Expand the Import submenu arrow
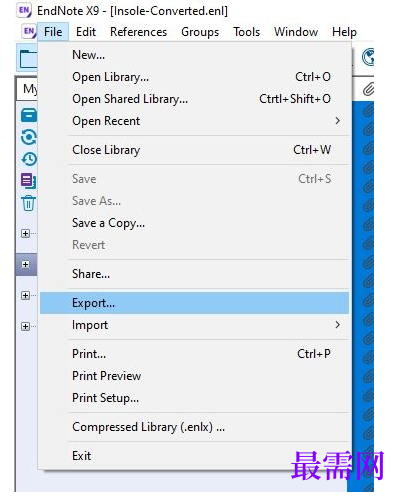The image size is (403, 497). coord(337,325)
